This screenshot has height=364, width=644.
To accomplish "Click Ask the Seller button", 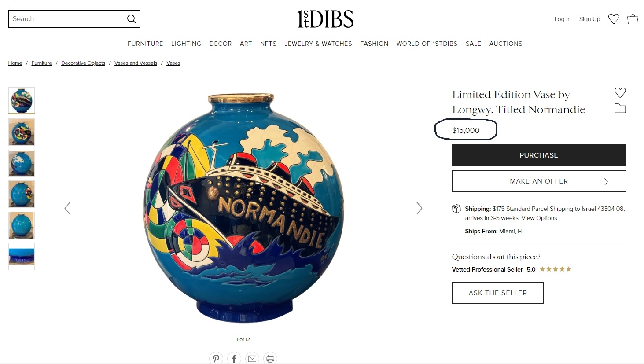I will coord(498,293).
